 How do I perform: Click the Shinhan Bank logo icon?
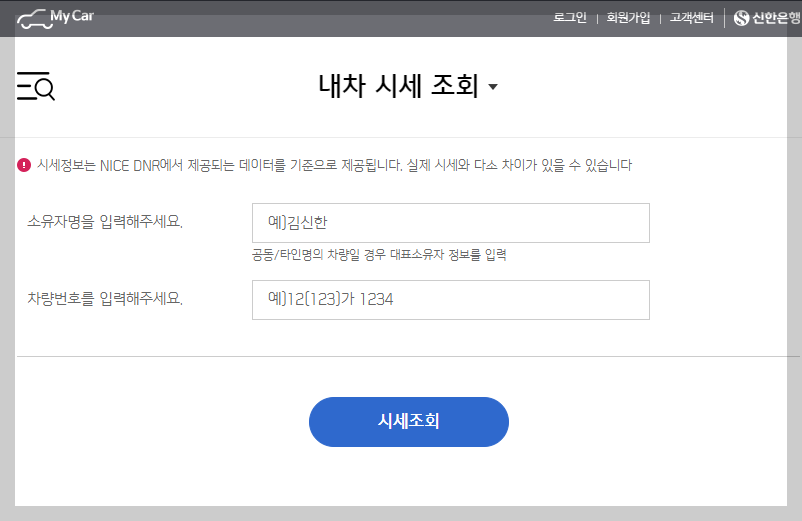[x=741, y=18]
